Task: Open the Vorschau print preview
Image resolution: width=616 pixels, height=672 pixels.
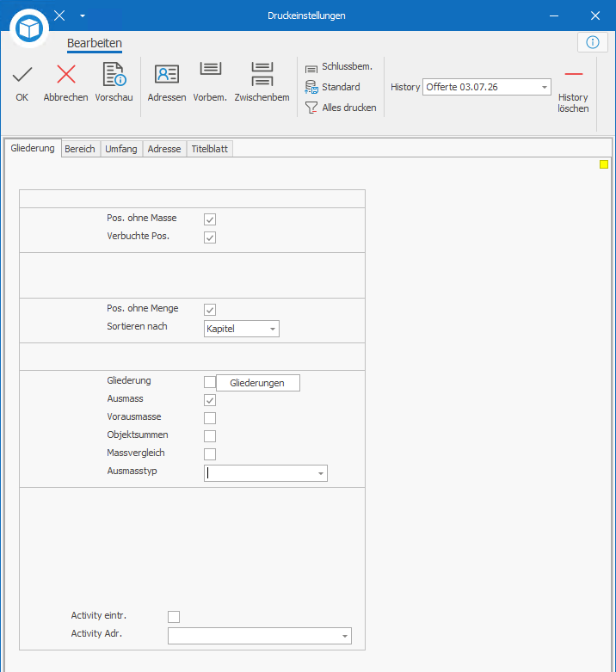Action: [114, 83]
